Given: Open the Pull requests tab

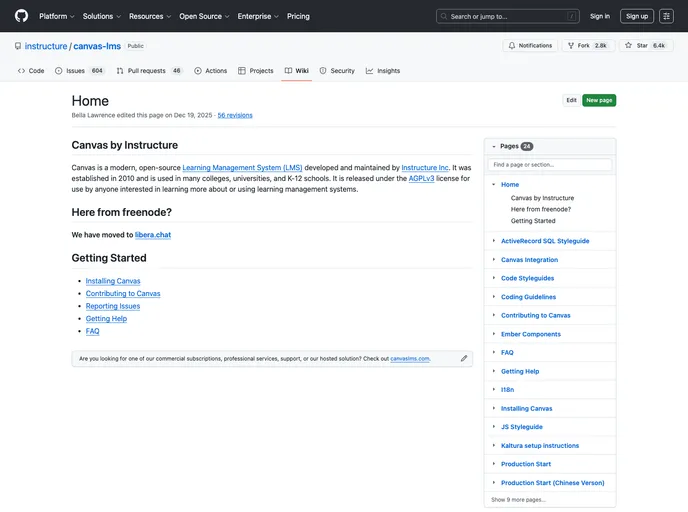Looking at the screenshot, I should pyautogui.click(x=149, y=71).
